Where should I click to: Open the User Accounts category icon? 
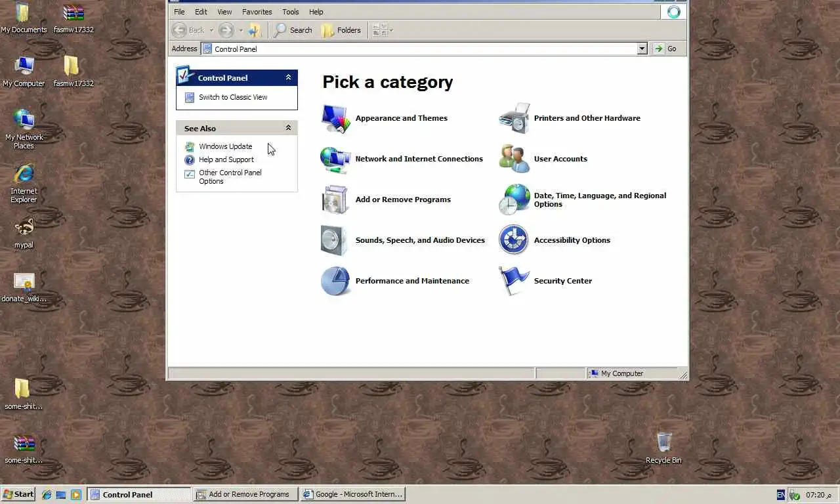pos(514,159)
